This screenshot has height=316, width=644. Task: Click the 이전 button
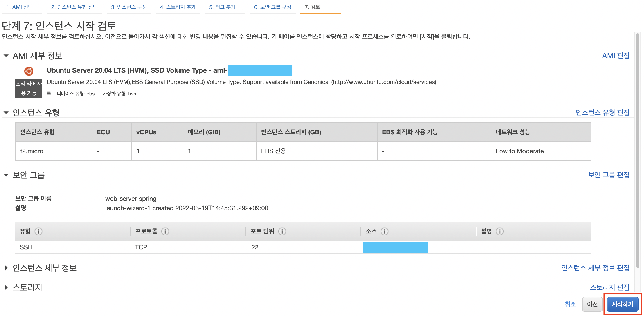point(592,304)
